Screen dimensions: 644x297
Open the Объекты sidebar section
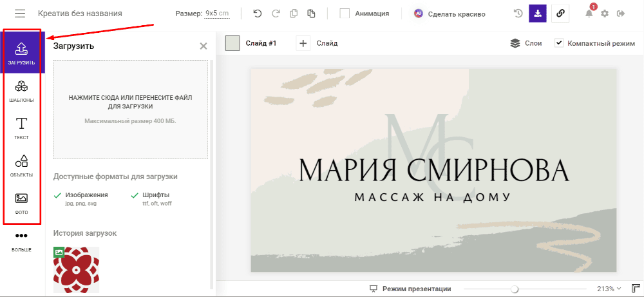(x=21, y=166)
